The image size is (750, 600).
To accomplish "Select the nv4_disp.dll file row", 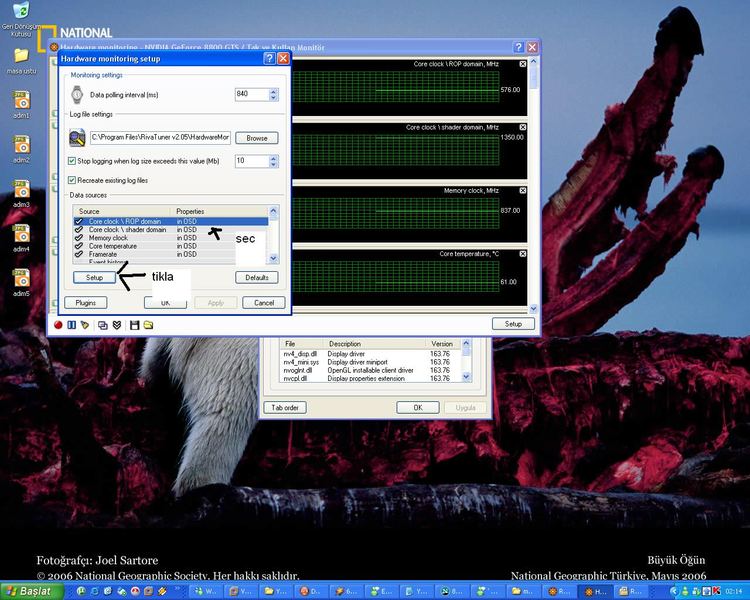I will [371, 354].
